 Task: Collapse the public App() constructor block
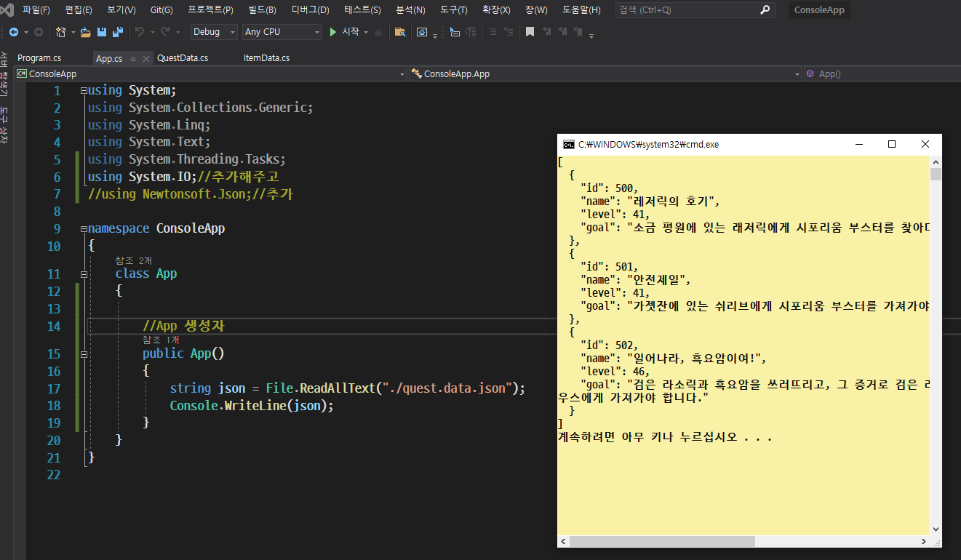coord(84,354)
